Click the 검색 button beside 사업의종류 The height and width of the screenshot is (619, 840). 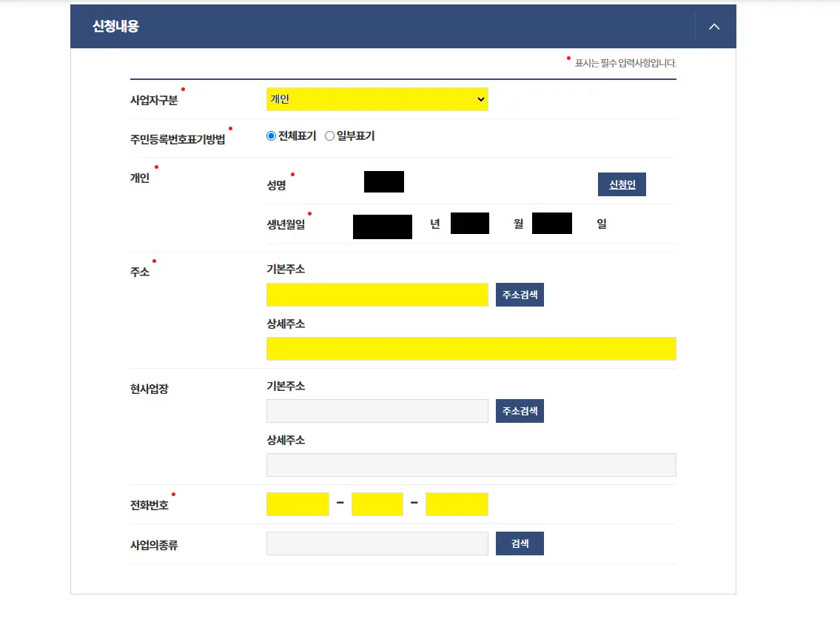[520, 543]
